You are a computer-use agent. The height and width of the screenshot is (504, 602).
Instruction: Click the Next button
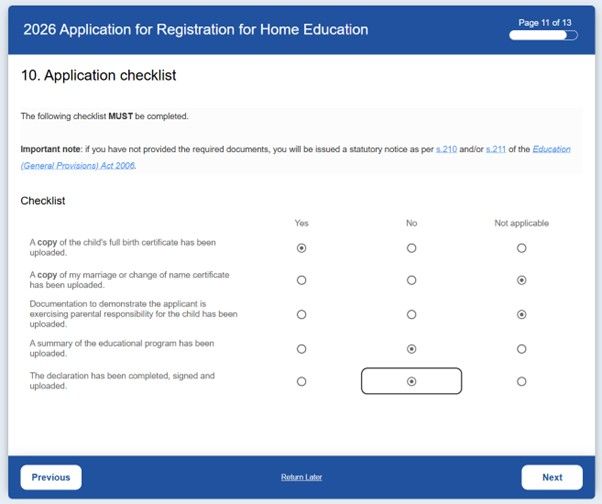pos(552,477)
